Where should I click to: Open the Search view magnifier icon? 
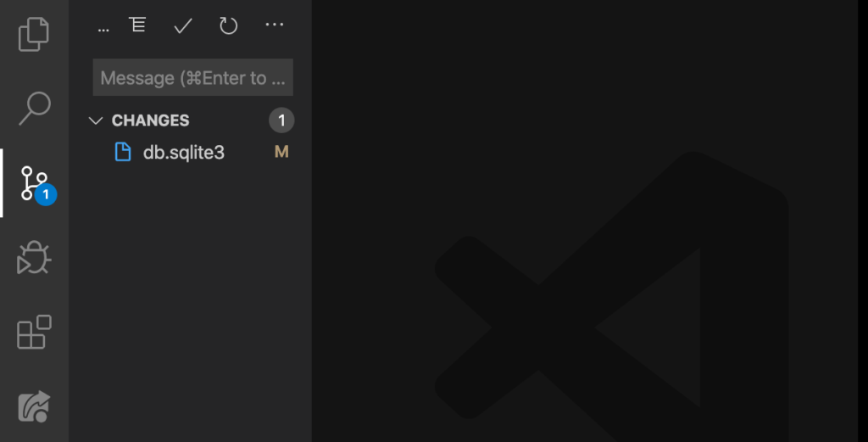(x=34, y=109)
